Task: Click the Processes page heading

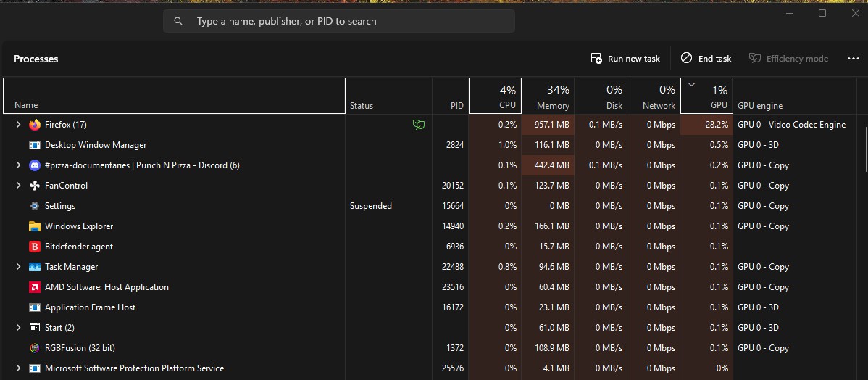Action: (x=36, y=59)
